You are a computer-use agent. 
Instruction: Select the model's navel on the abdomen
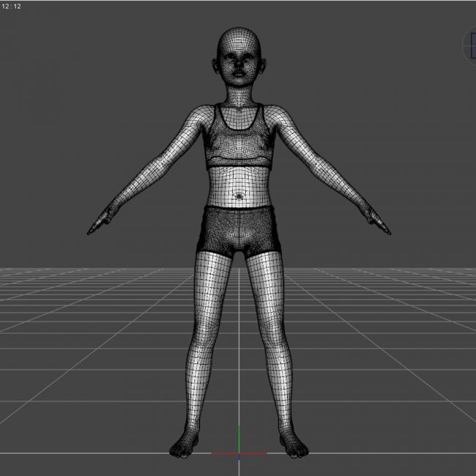pyautogui.click(x=239, y=196)
